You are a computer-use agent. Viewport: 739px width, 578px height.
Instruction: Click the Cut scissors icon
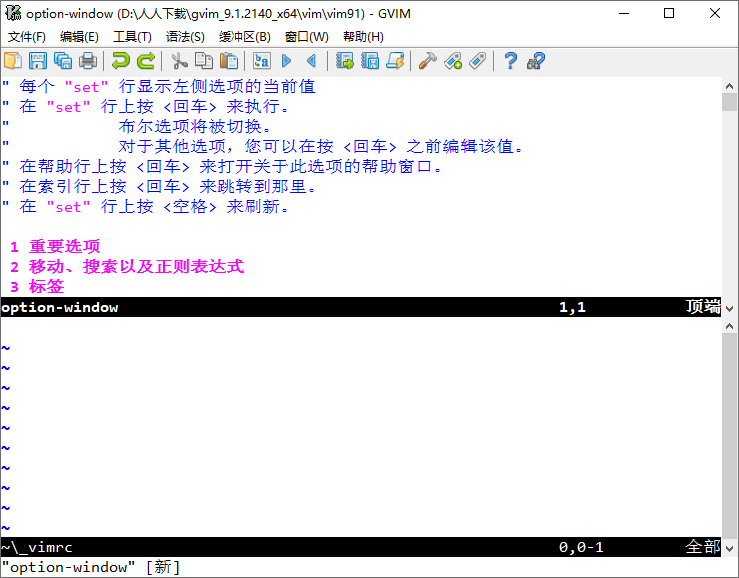[x=179, y=61]
